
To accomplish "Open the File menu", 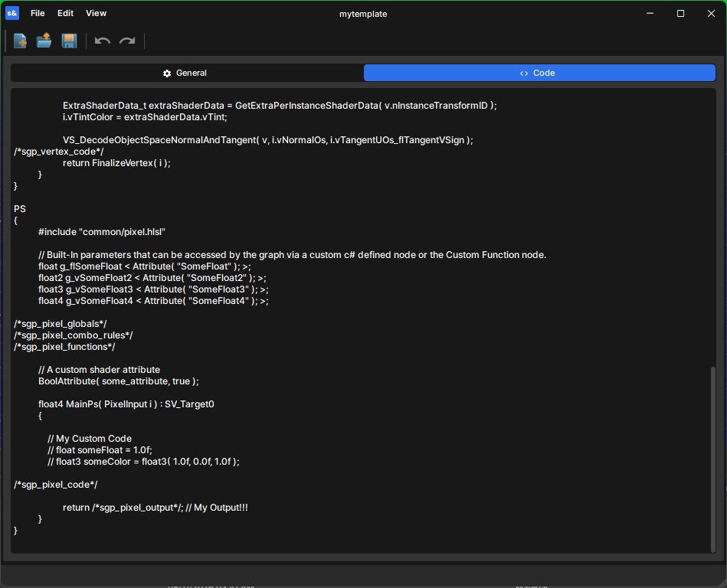I will [38, 13].
